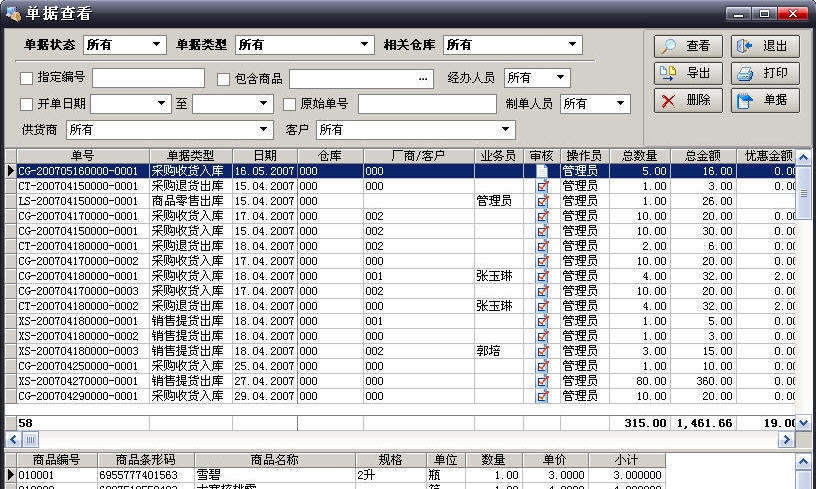The image size is (816, 489).
Task: Click the 删除 delete button
Action: click(x=686, y=100)
